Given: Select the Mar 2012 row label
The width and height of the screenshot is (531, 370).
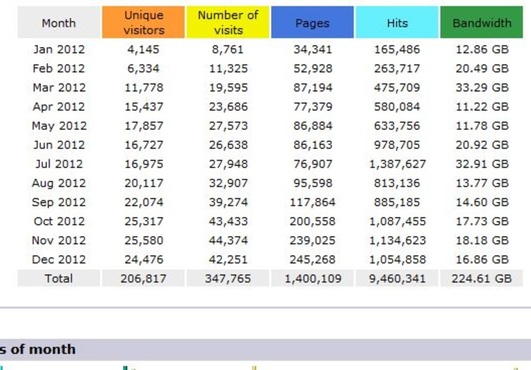Looking at the screenshot, I should coord(59,88).
